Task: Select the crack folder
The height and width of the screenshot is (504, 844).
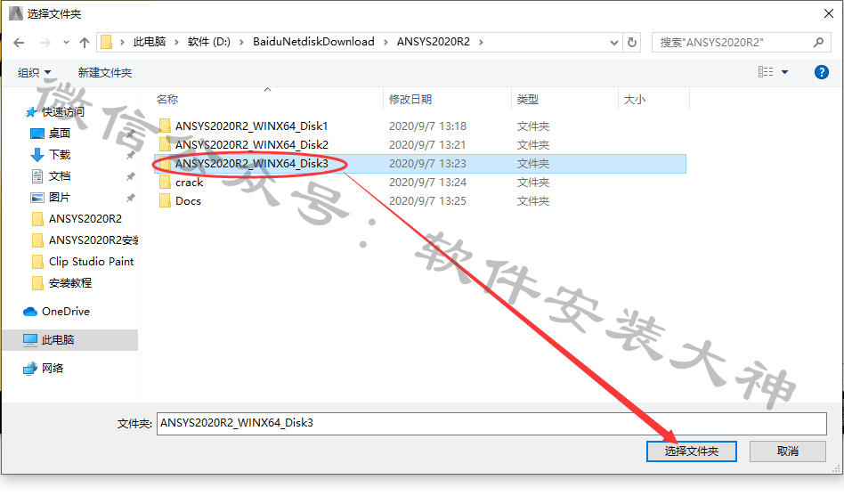Action: (189, 183)
